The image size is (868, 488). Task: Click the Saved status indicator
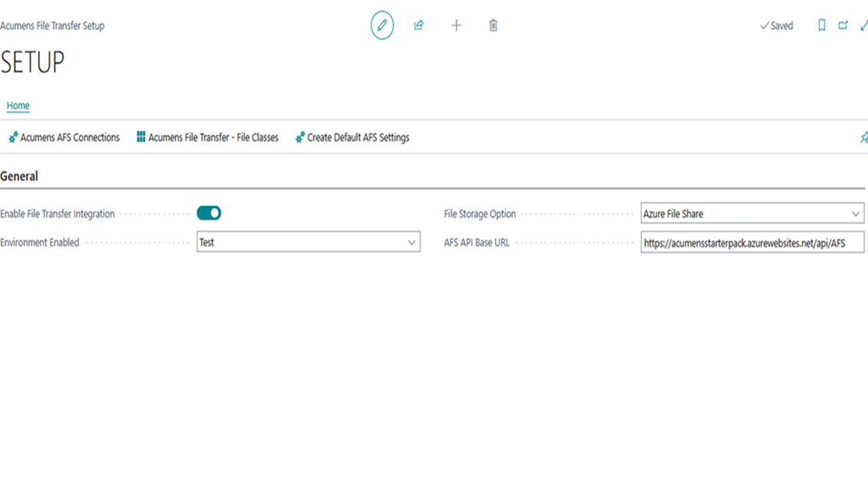pos(776,26)
